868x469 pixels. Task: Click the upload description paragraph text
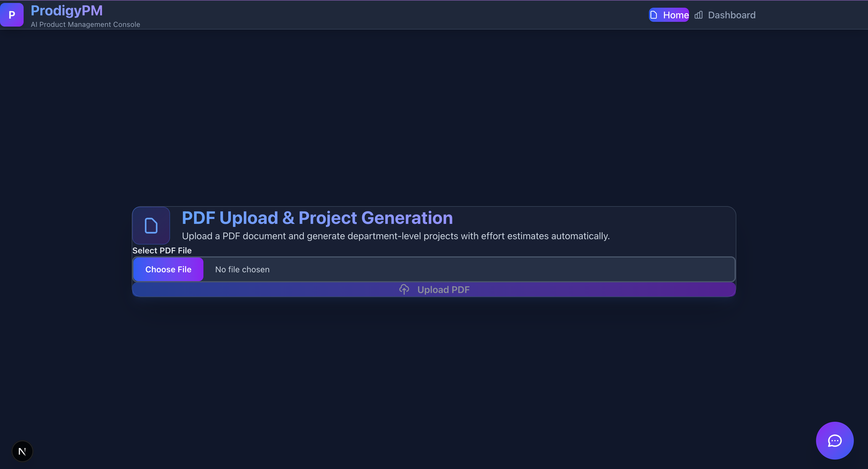[396, 236]
